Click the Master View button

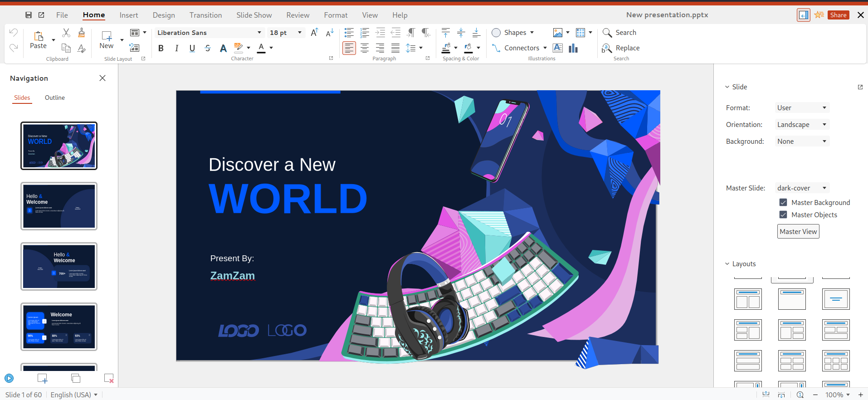click(x=798, y=231)
